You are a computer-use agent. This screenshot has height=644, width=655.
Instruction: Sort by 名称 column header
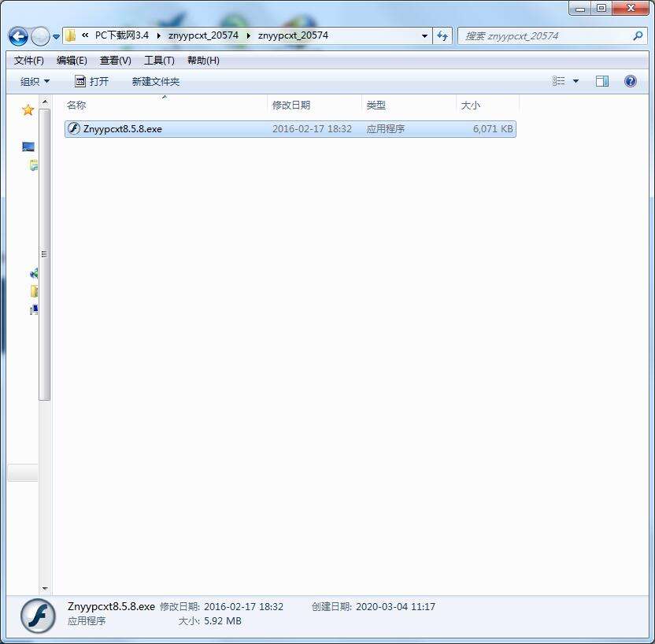tap(165, 105)
